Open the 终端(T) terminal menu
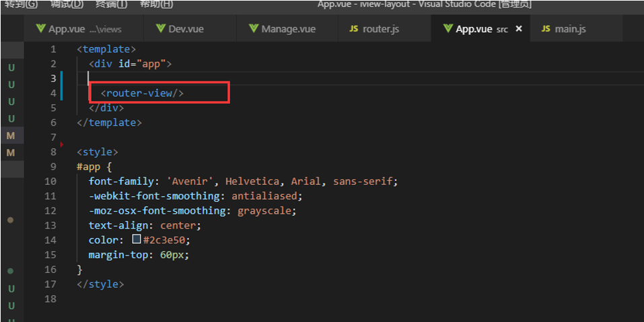Viewport: 644px width, 322px height. tap(111, 5)
